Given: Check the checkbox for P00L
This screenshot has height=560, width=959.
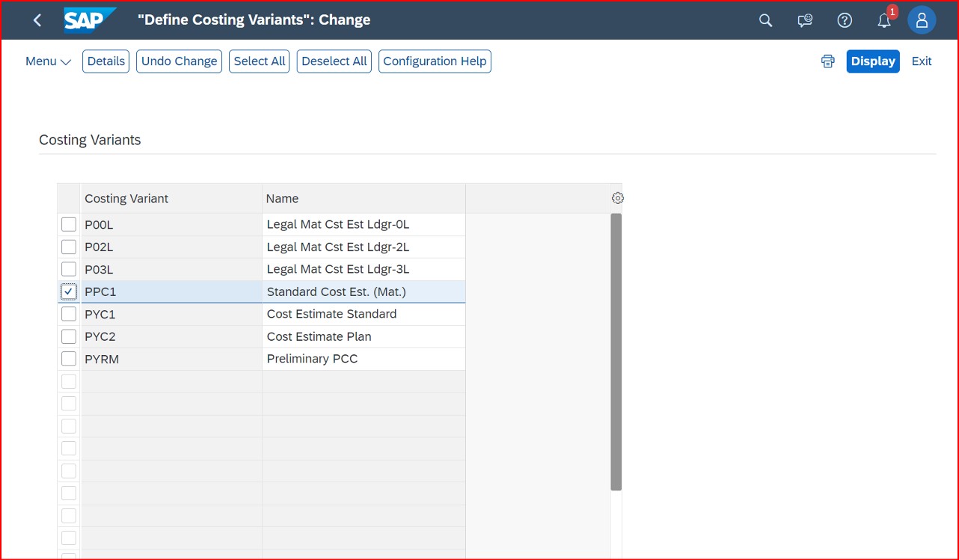Looking at the screenshot, I should 68,224.
